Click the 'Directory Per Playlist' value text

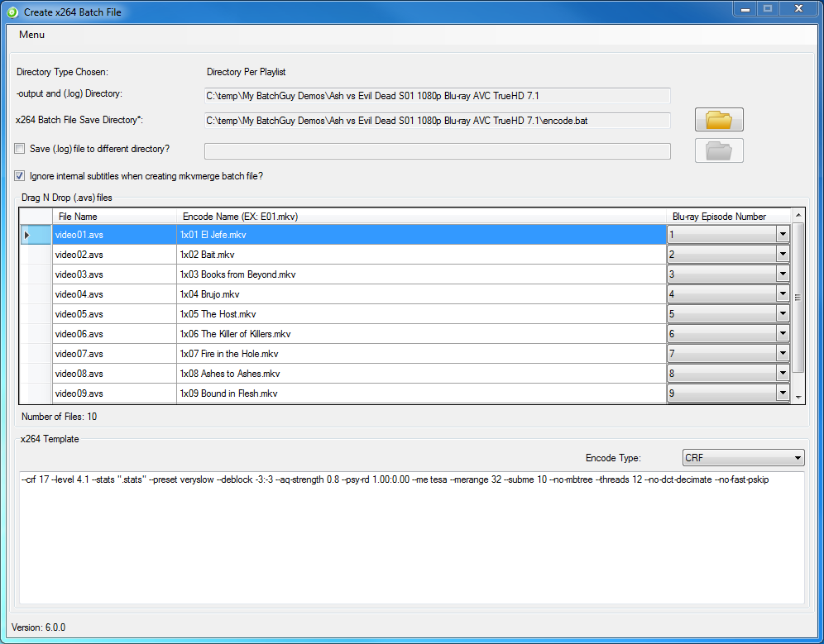click(246, 72)
